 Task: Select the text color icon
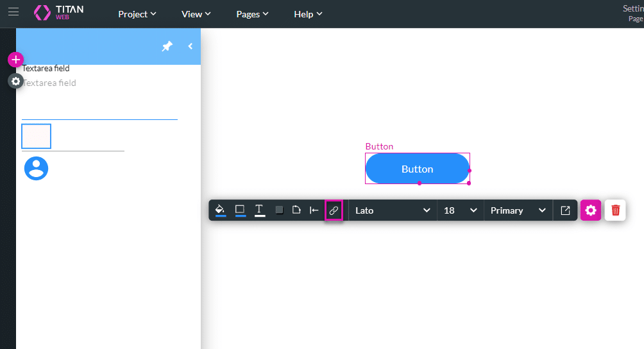tap(259, 210)
